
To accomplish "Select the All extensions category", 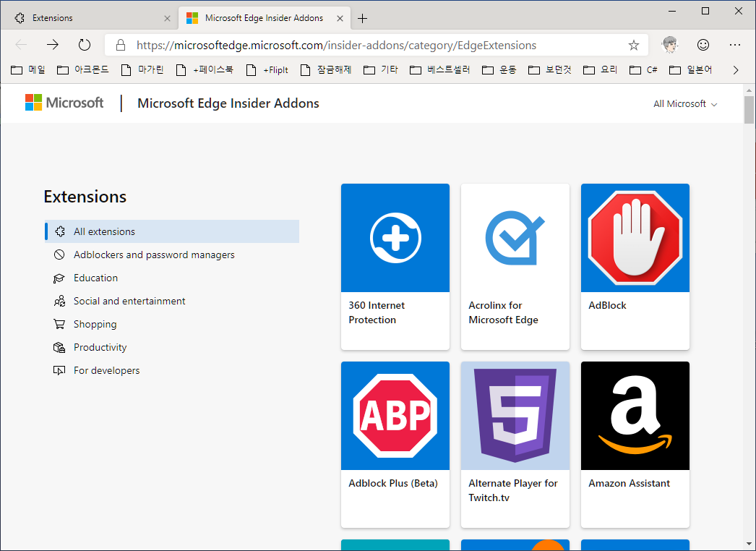I will pyautogui.click(x=172, y=231).
